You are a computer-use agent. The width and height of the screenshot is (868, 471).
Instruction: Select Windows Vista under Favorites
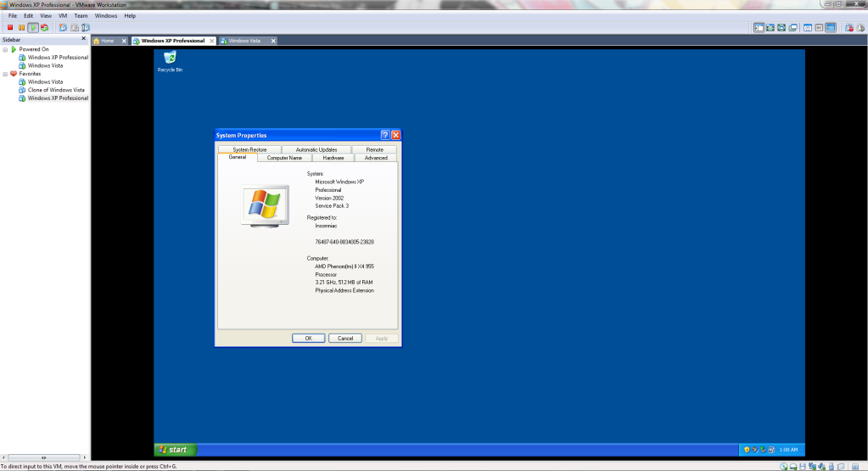click(x=41, y=81)
